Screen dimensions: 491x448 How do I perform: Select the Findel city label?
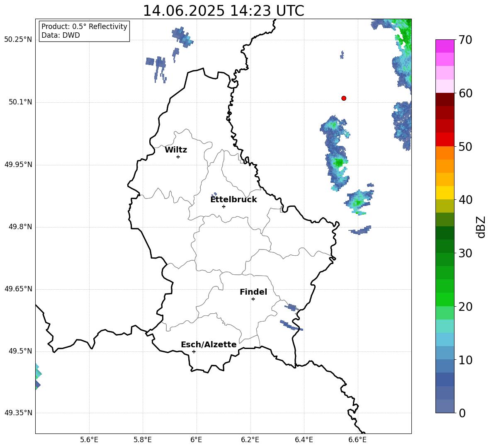point(253,292)
